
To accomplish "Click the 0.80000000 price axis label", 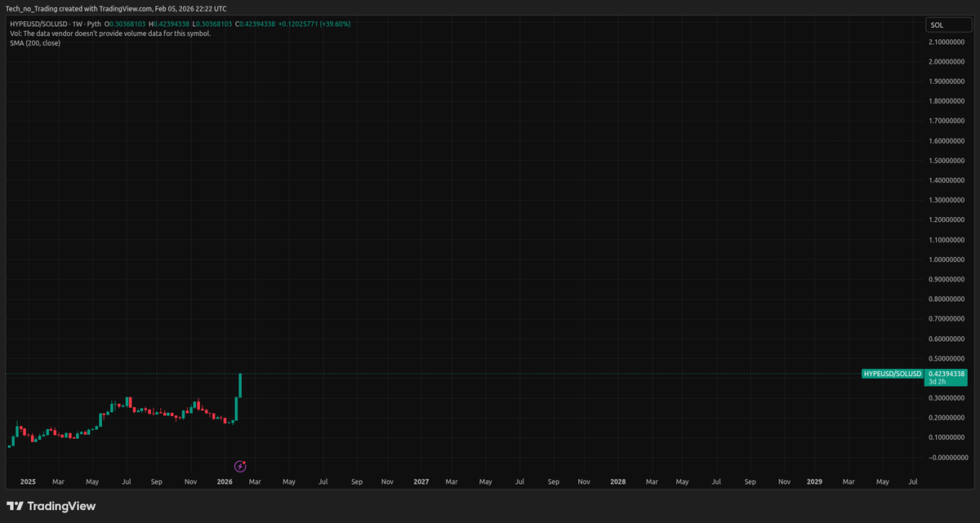I will pos(948,299).
